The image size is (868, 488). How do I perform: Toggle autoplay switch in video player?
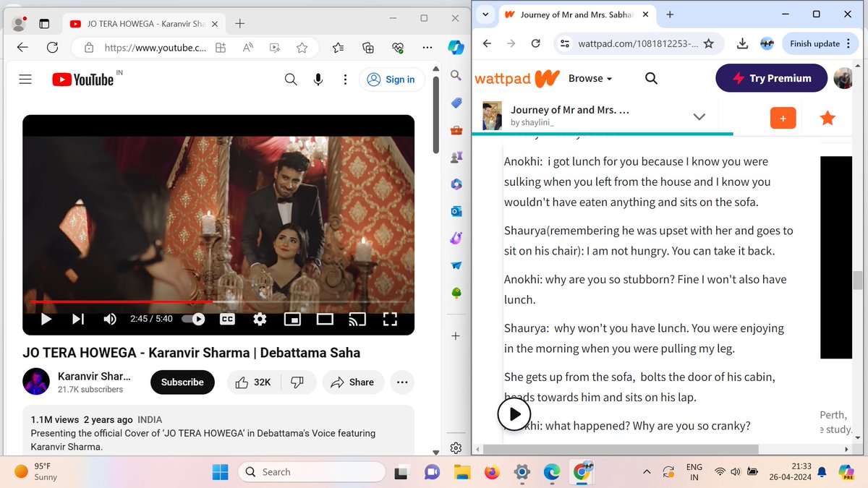(x=193, y=319)
